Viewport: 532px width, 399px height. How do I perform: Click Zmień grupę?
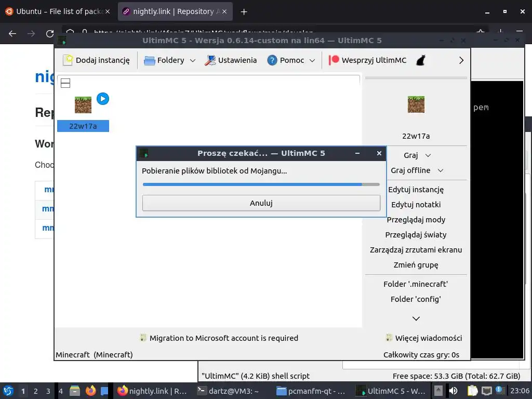[416, 265]
